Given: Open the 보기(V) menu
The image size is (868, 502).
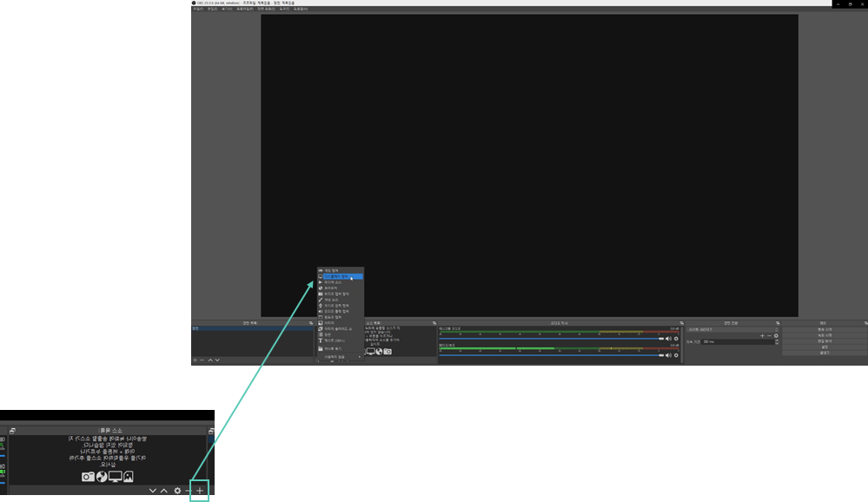Looking at the screenshot, I should click(x=227, y=9).
